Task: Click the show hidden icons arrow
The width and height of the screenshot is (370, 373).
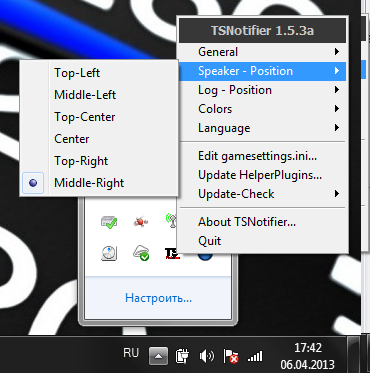Action: [x=158, y=356]
